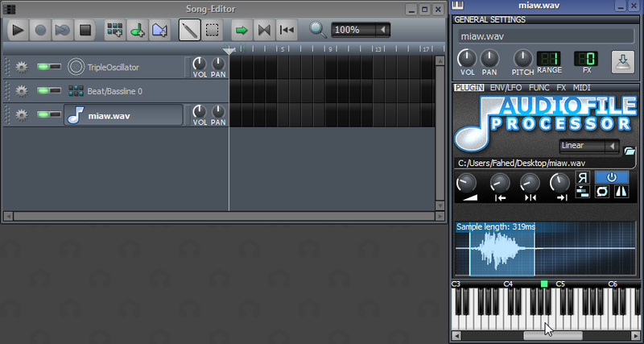Open the MIDI tab
The width and height of the screenshot is (644, 344).
(581, 88)
